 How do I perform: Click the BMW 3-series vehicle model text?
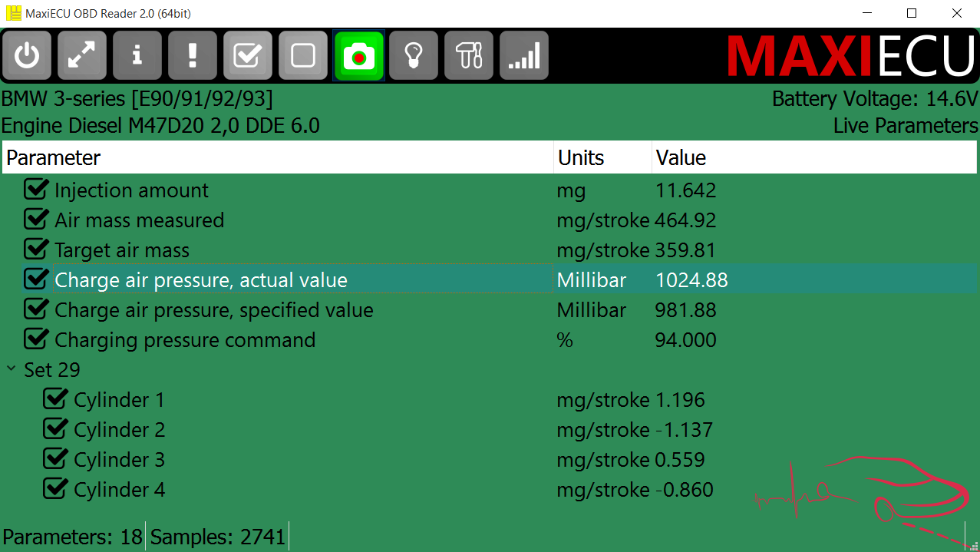137,99
